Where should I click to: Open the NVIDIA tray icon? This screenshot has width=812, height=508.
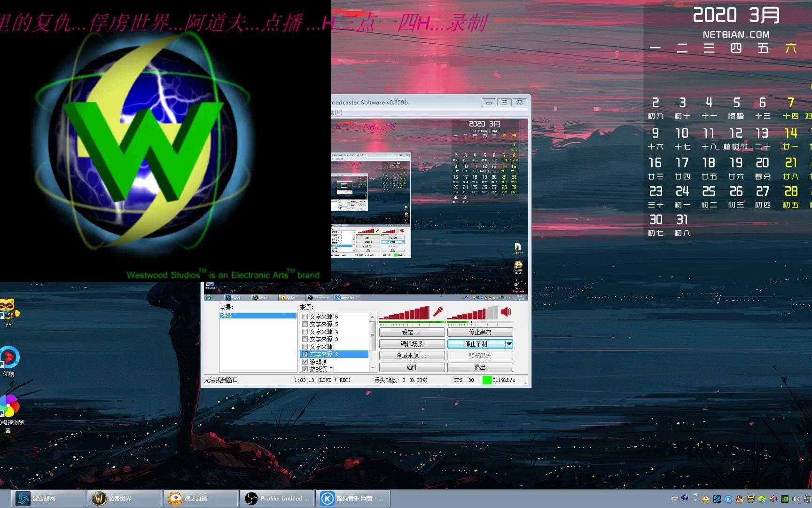(x=785, y=499)
